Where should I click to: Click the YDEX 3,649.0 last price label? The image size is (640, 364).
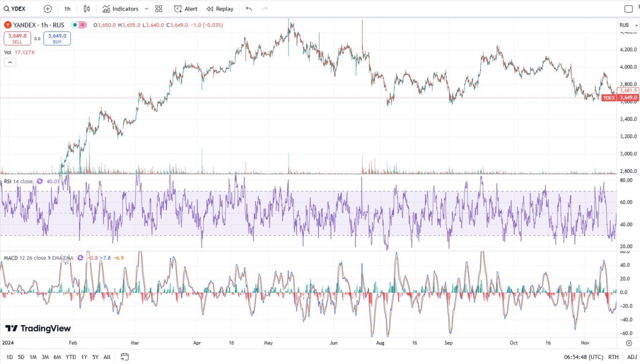(x=620, y=98)
